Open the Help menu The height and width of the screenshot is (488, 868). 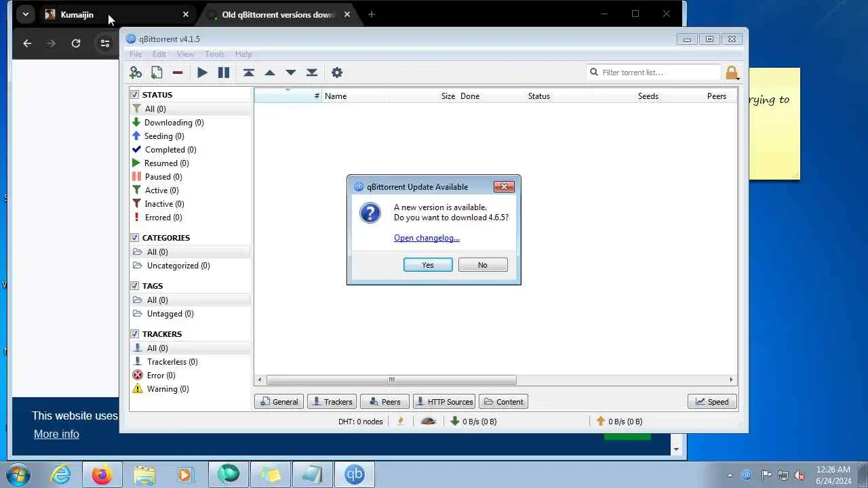tap(243, 54)
